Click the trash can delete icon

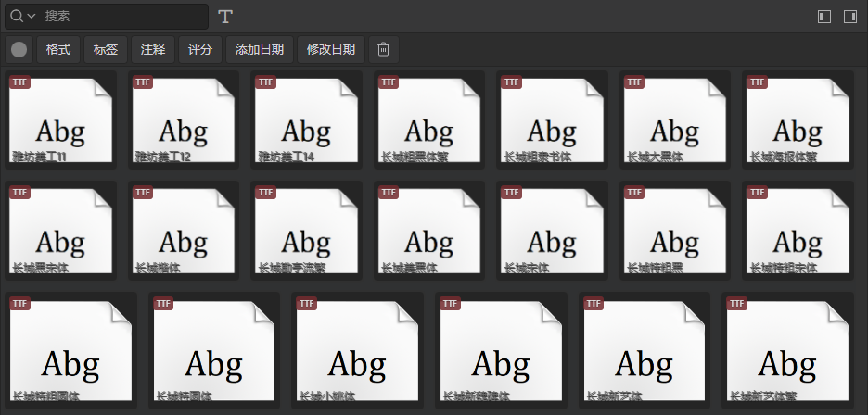[x=384, y=49]
